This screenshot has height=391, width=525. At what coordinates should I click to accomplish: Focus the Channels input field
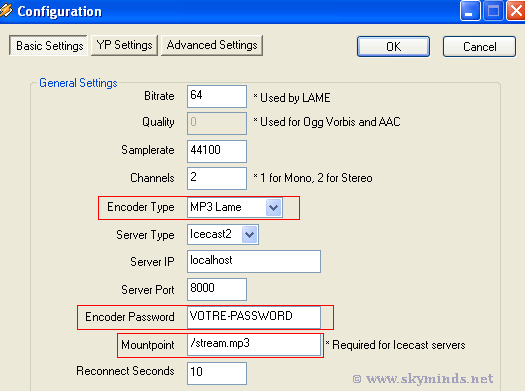(x=217, y=178)
